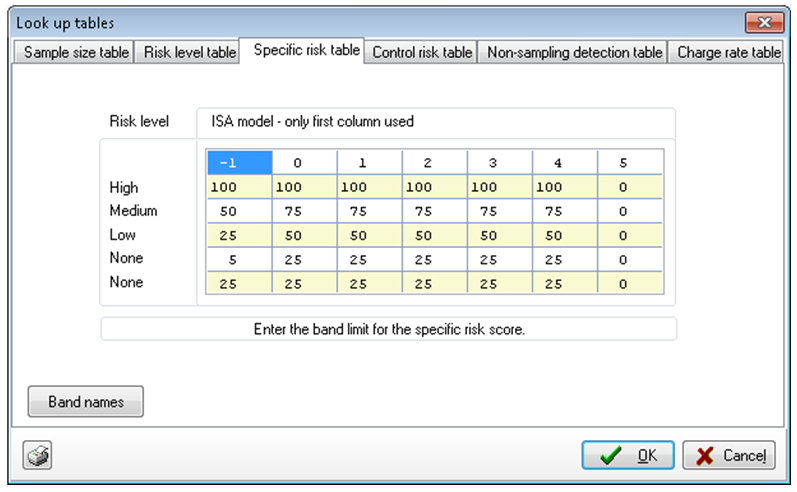Select the highlighted -1 header cell
Viewport: 797px width, 492px height.
239,163
